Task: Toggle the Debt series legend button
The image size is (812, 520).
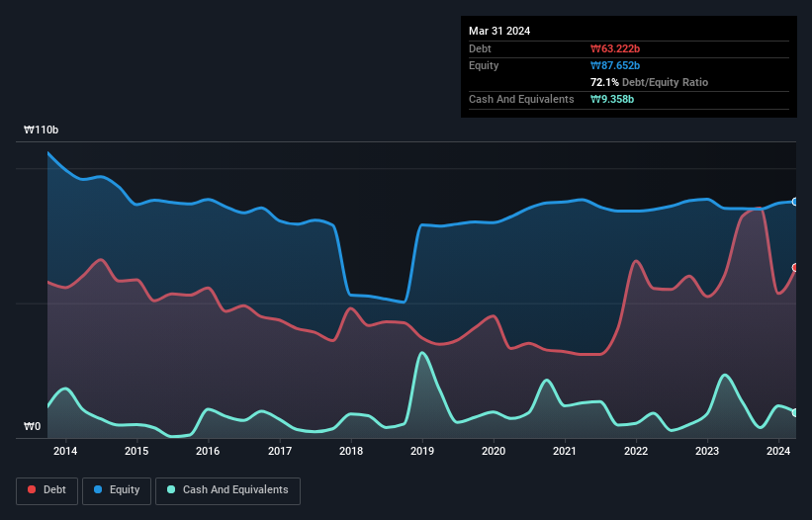Action: 47,490
